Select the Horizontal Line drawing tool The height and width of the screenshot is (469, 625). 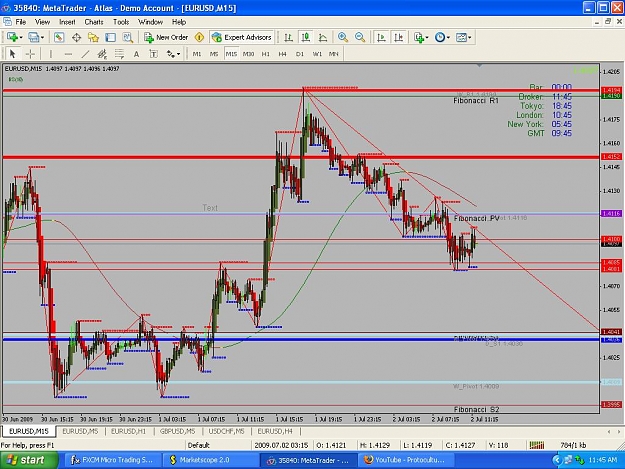point(68,54)
